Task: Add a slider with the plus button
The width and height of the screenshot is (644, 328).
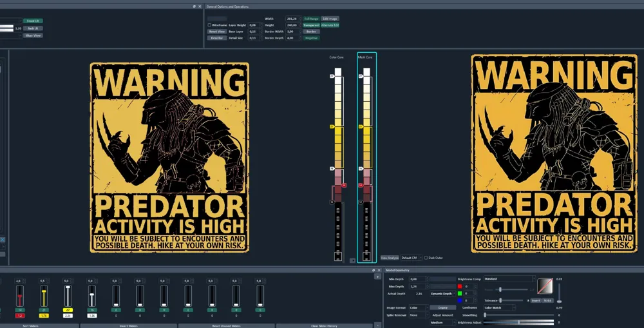Action: coord(377,277)
